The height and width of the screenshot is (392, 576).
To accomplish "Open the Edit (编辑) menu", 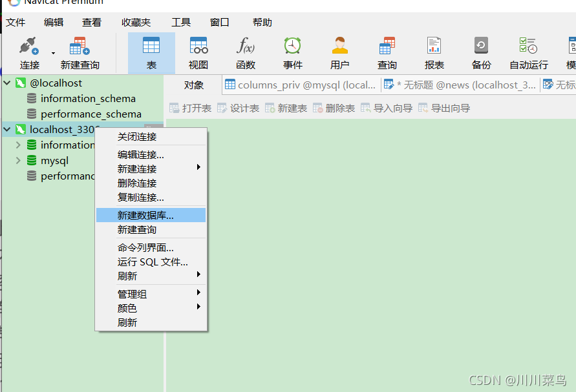I will pyautogui.click(x=54, y=23).
